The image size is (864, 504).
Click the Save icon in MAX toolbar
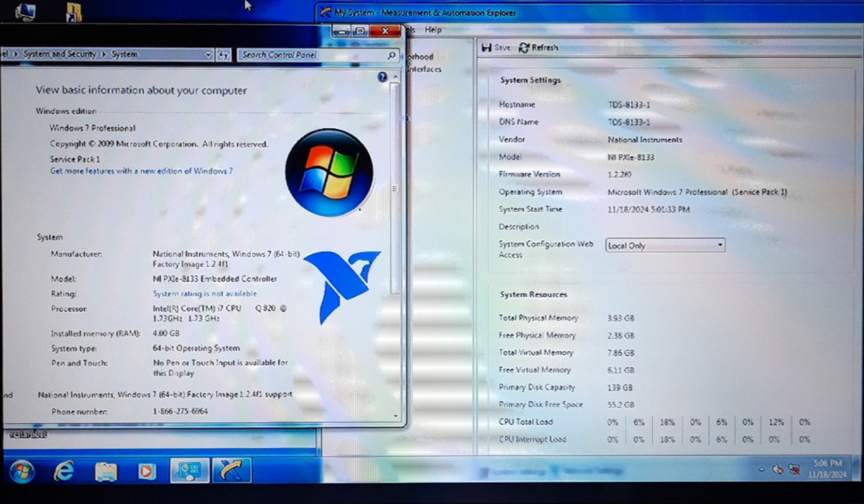point(496,47)
